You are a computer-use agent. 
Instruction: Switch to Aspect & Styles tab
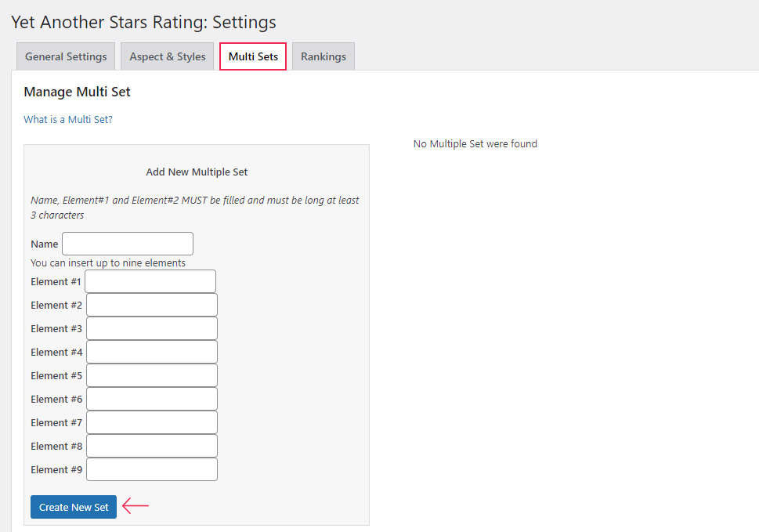tap(167, 56)
